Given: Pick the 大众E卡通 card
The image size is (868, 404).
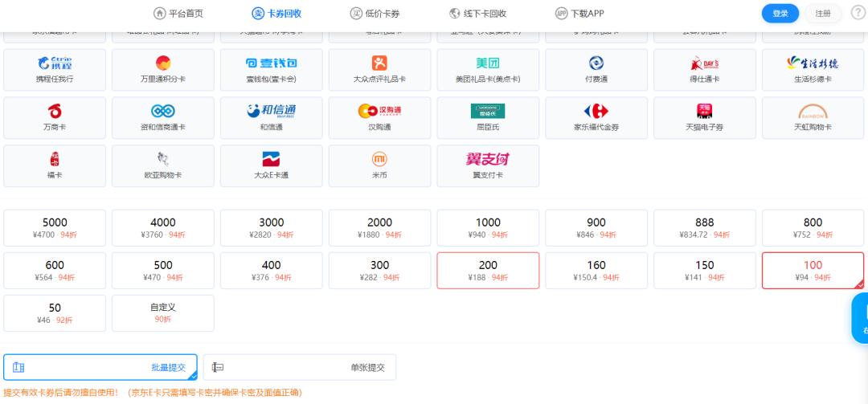Looking at the screenshot, I should (272, 166).
